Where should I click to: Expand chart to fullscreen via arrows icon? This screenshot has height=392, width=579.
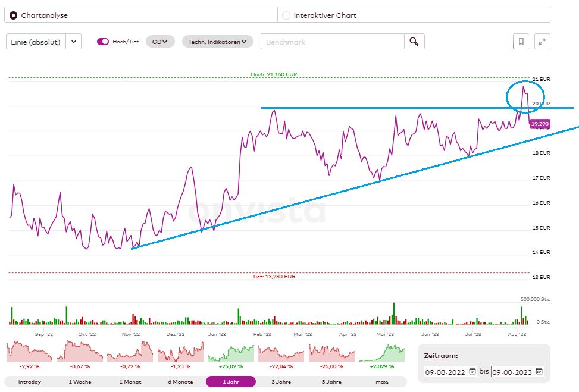click(542, 42)
